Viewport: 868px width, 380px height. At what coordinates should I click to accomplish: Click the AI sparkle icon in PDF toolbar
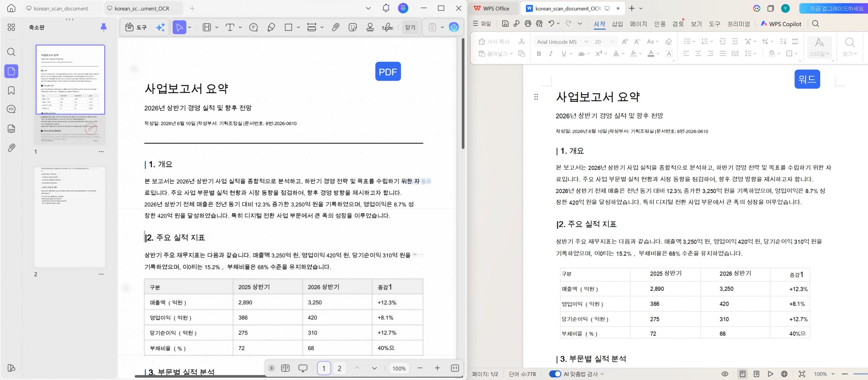click(x=160, y=27)
